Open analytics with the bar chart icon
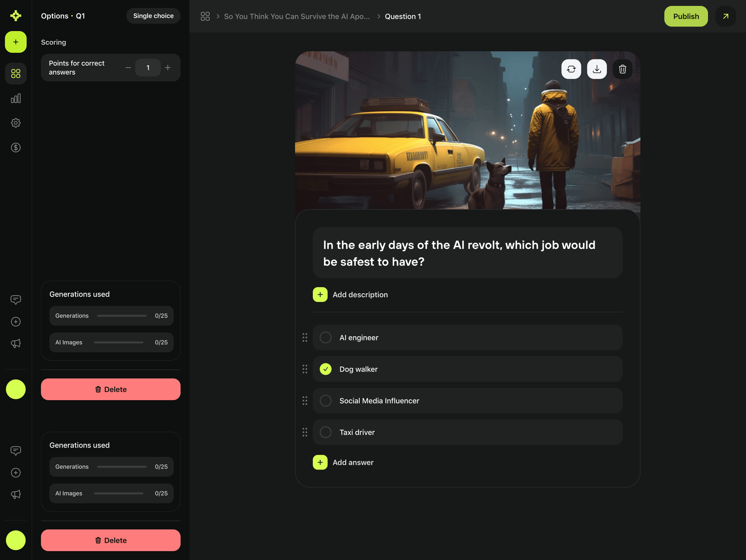Viewport: 746px width, 560px height. tap(16, 98)
